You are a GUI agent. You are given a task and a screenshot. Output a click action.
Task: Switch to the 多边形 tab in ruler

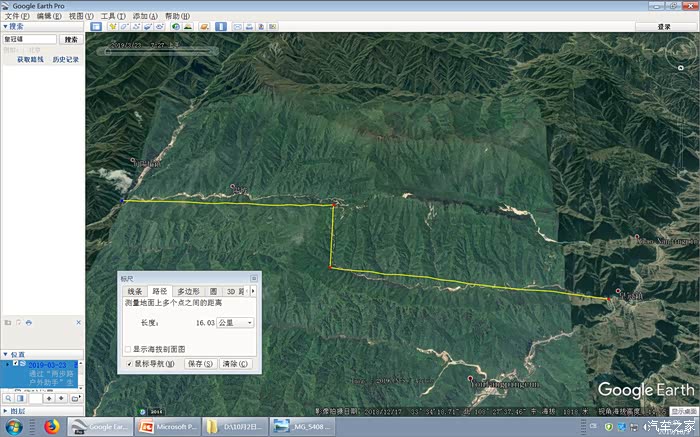(189, 291)
